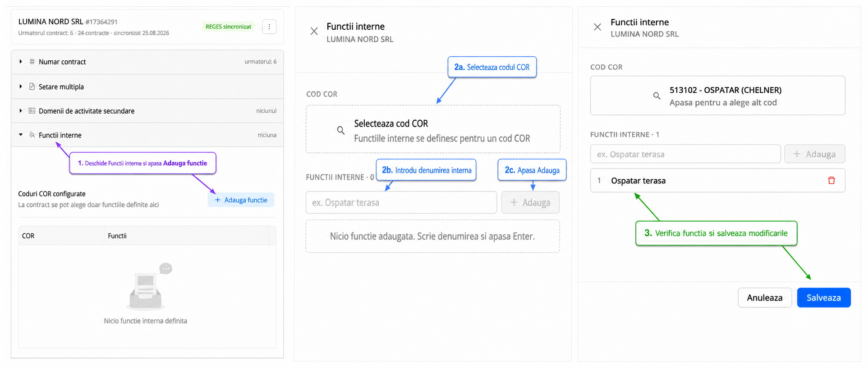This screenshot has width=868, height=368.
Task: Click the company ID #17364291
Action: (x=101, y=22)
